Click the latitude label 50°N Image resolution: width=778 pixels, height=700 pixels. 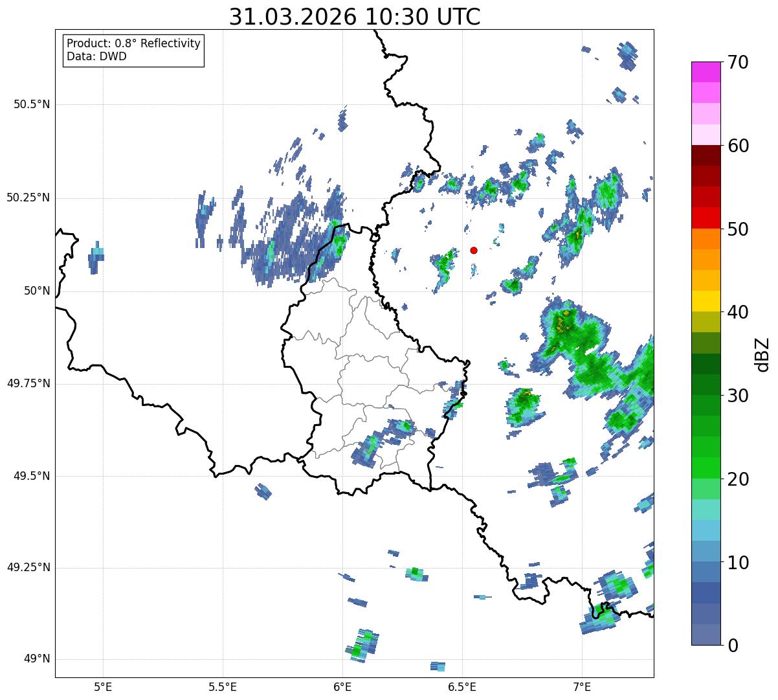[x=37, y=291]
